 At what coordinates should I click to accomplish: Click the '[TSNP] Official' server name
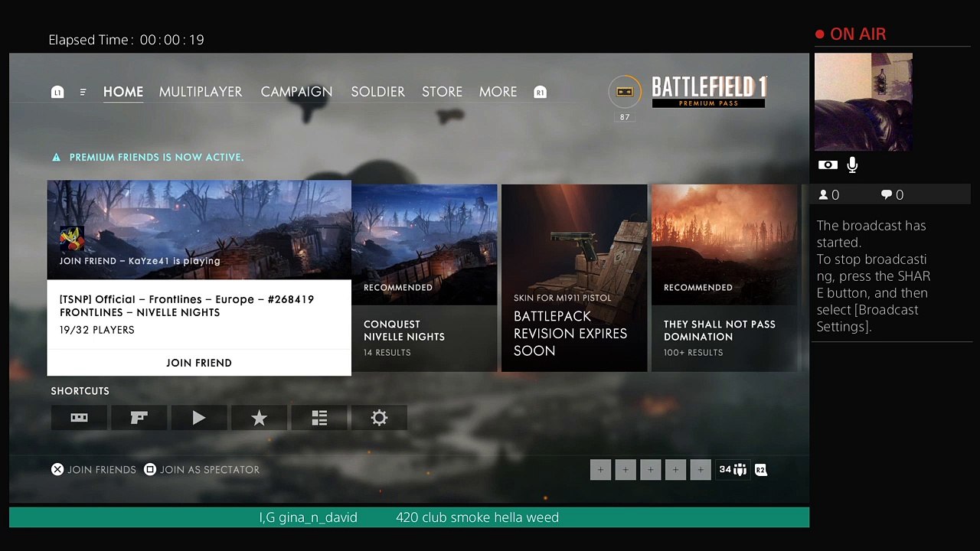point(97,299)
